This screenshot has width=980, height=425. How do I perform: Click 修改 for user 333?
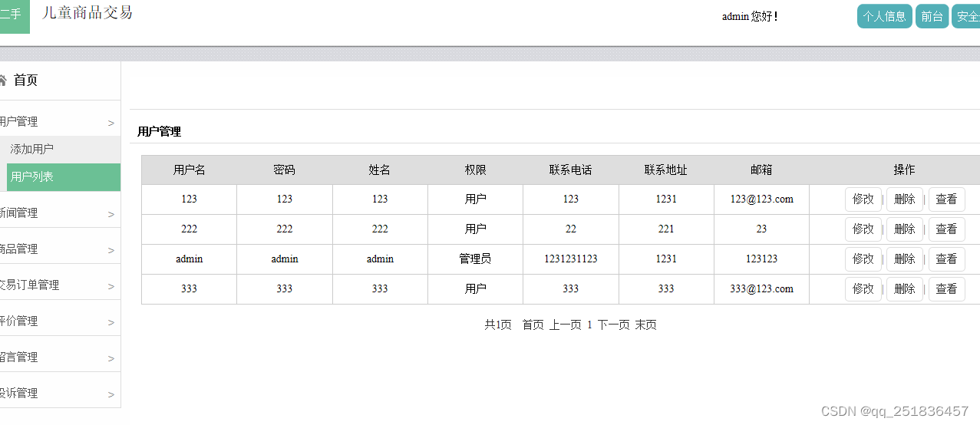[x=863, y=289]
